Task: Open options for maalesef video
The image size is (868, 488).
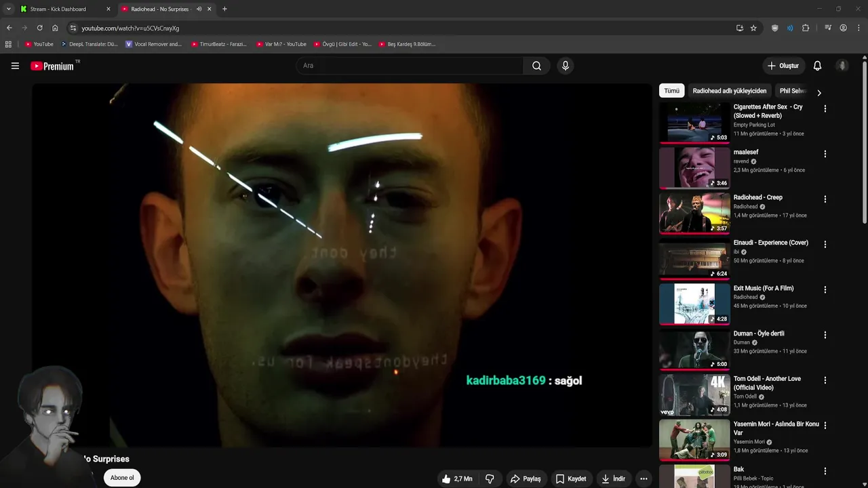Action: tap(825, 154)
